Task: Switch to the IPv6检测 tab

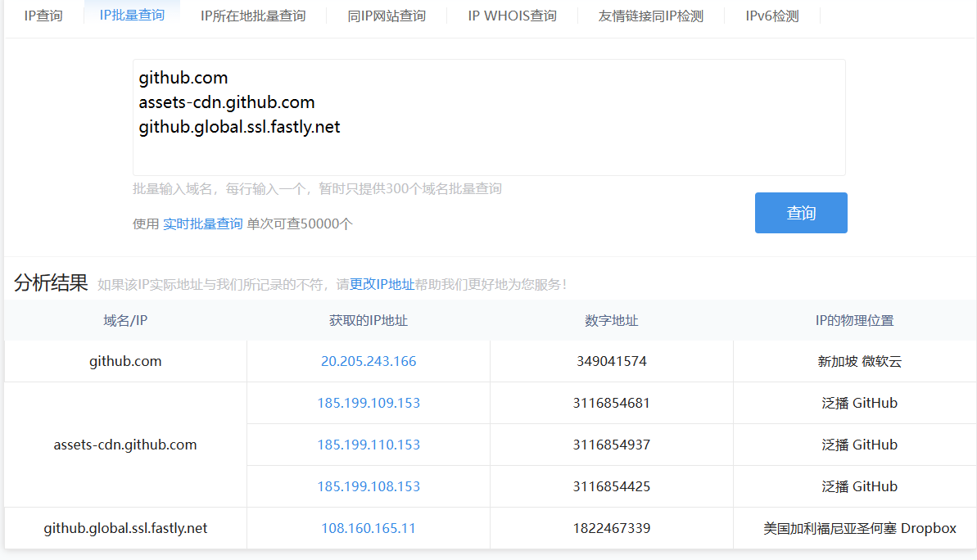Action: click(772, 16)
